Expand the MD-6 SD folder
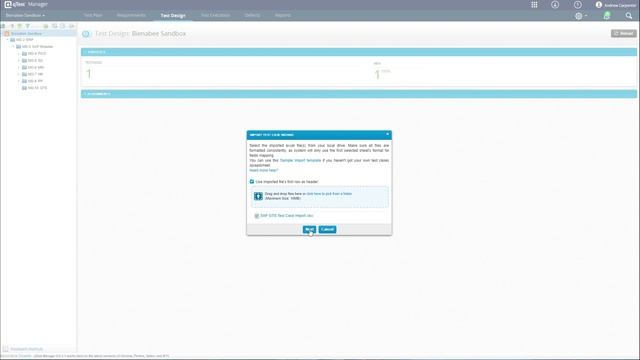The width and height of the screenshot is (640, 360). 19,61
